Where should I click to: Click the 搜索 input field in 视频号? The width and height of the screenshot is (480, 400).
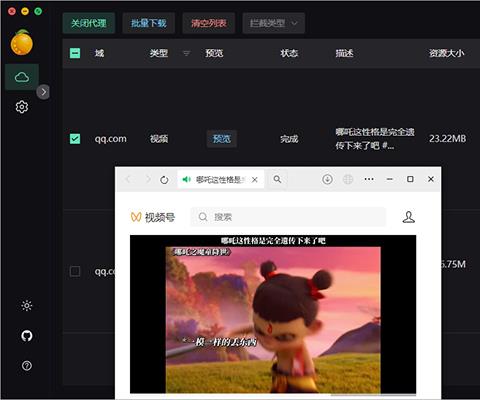point(288,217)
